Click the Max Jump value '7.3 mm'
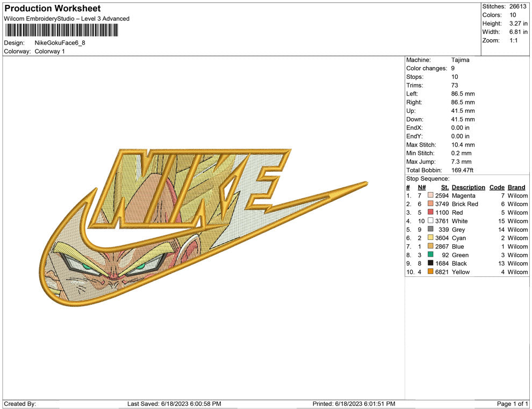Image resolution: width=532 pixels, height=409 pixels. (461, 162)
